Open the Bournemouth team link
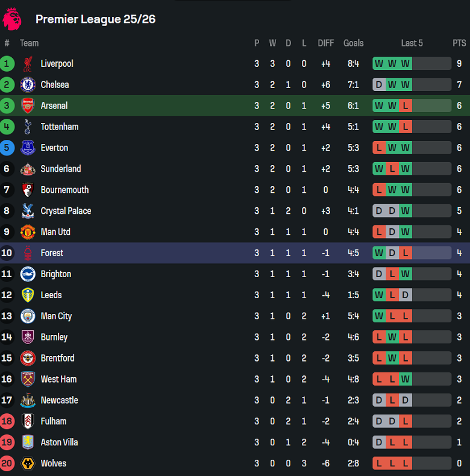This screenshot has height=476, width=470. click(64, 190)
